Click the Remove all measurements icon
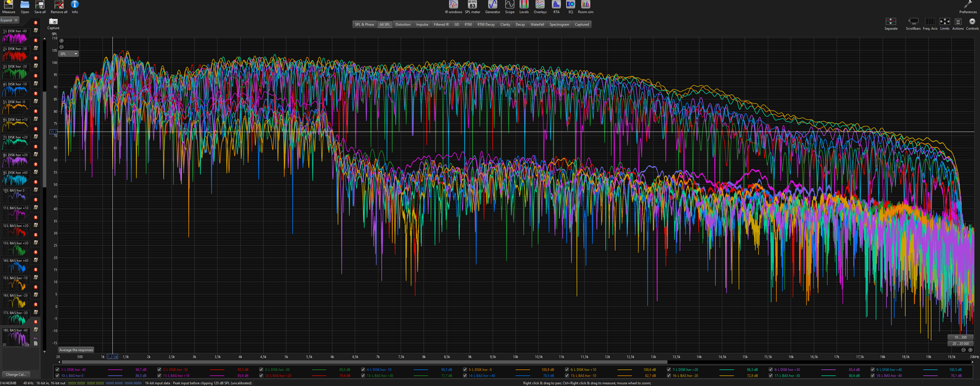Image resolution: width=980 pixels, height=386 pixels. point(59,6)
